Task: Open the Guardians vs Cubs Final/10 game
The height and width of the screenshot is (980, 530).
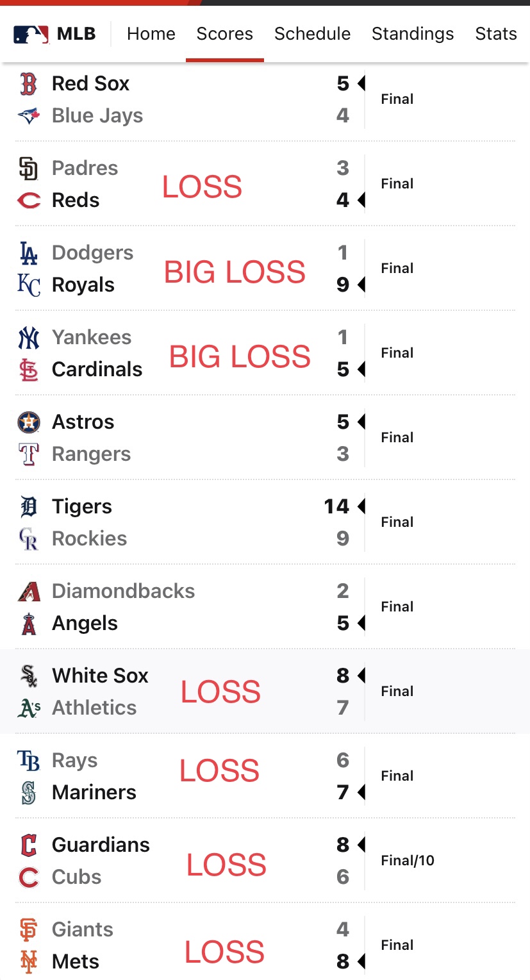Action: coord(265,861)
